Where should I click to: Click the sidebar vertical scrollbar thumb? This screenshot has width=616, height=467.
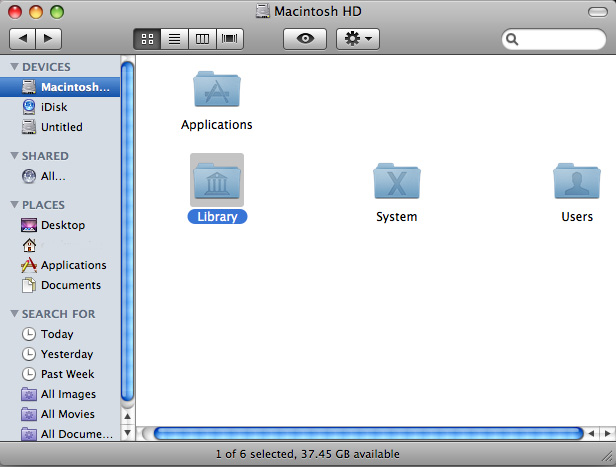click(x=127, y=232)
